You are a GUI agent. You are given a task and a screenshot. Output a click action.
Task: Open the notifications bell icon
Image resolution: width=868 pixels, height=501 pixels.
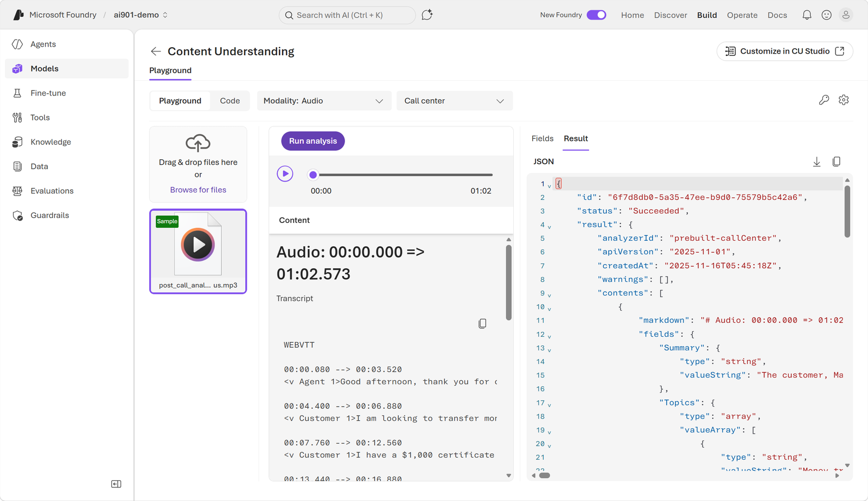click(x=807, y=15)
